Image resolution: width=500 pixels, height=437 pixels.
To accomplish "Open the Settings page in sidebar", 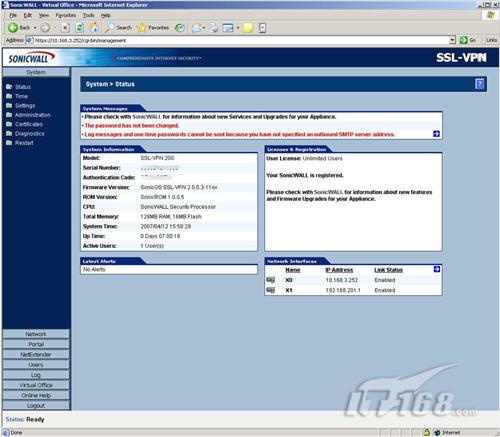I will tap(25, 105).
